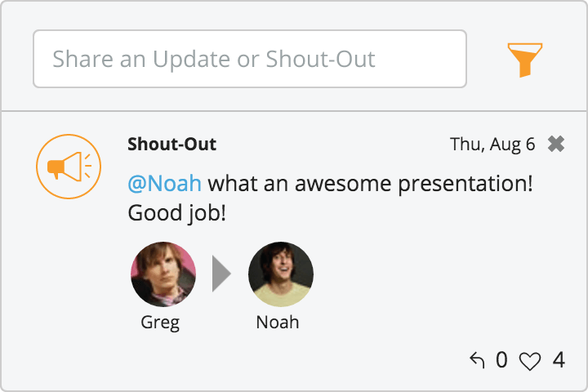Open the @Noah mention link

tap(164, 183)
